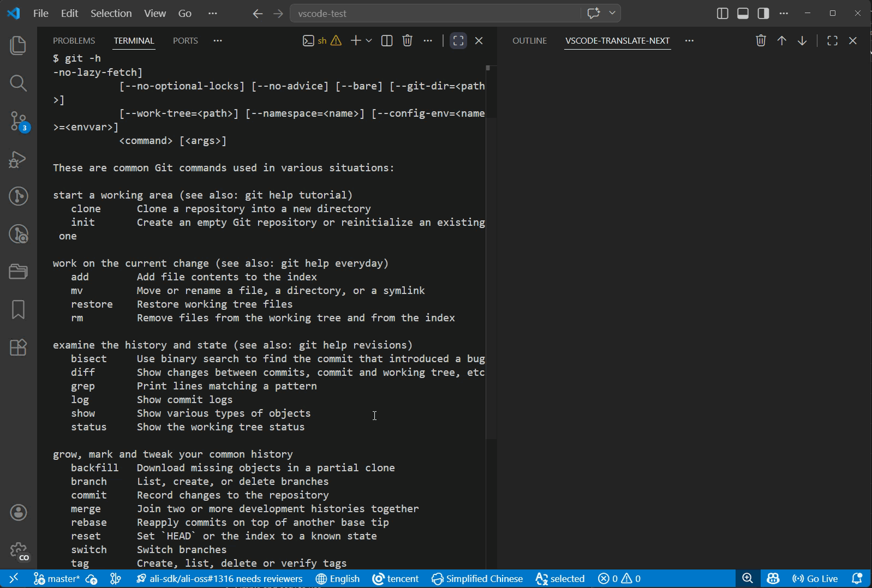Open the Run and Debug view
The width and height of the screenshot is (872, 588).
pos(18,159)
